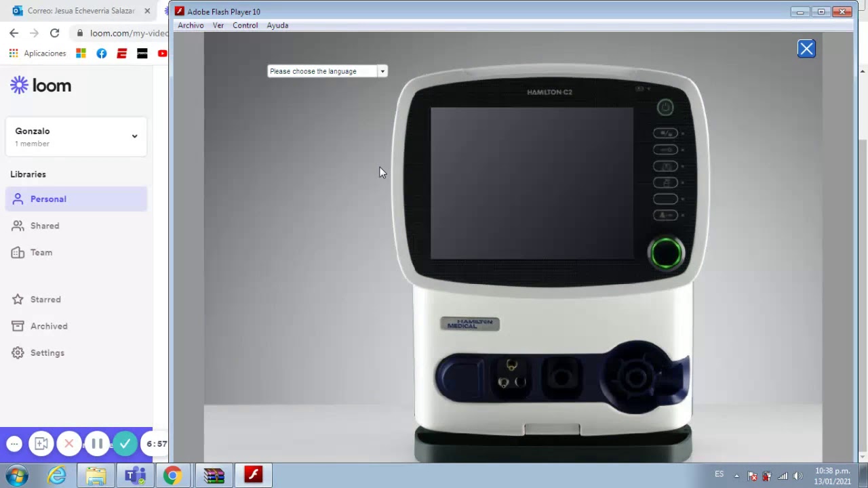Click the second oval key on ventilator panel
The image size is (868, 488).
click(665, 150)
